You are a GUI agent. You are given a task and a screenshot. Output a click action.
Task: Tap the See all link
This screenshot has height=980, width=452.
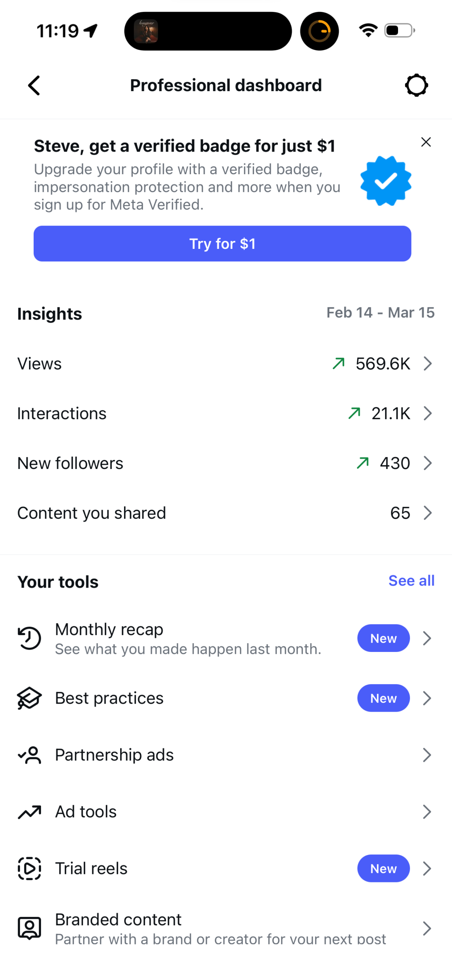point(411,581)
